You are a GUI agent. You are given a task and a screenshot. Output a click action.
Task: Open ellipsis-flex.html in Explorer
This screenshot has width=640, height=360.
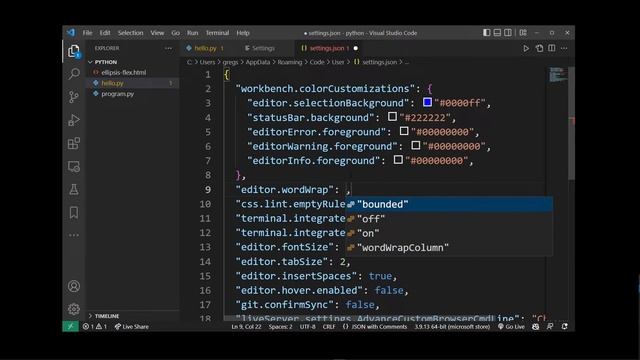point(123,72)
